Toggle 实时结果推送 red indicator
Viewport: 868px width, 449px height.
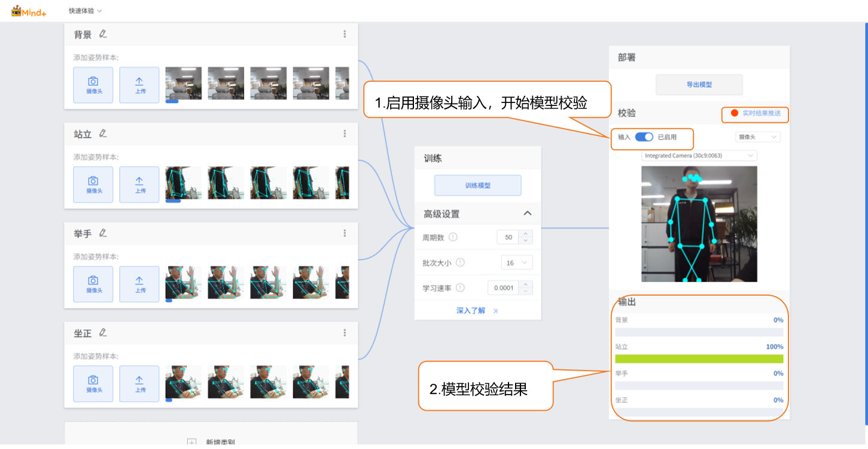tap(735, 113)
